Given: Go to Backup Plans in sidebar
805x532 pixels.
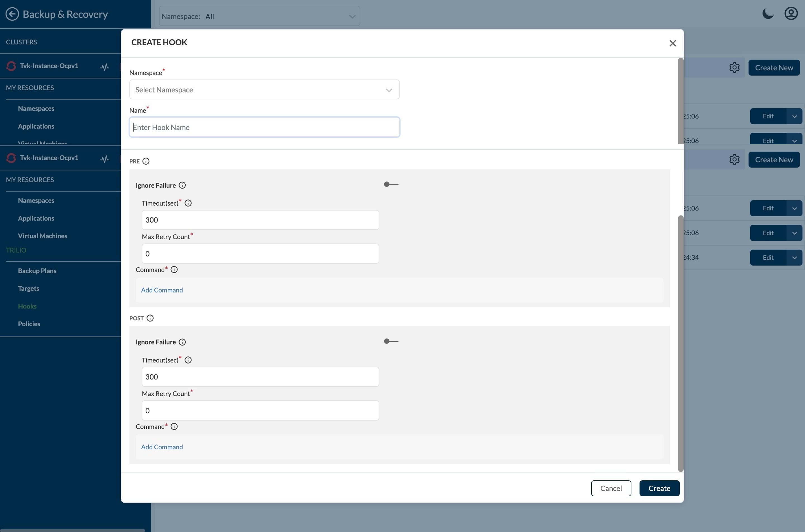Looking at the screenshot, I should (37, 271).
